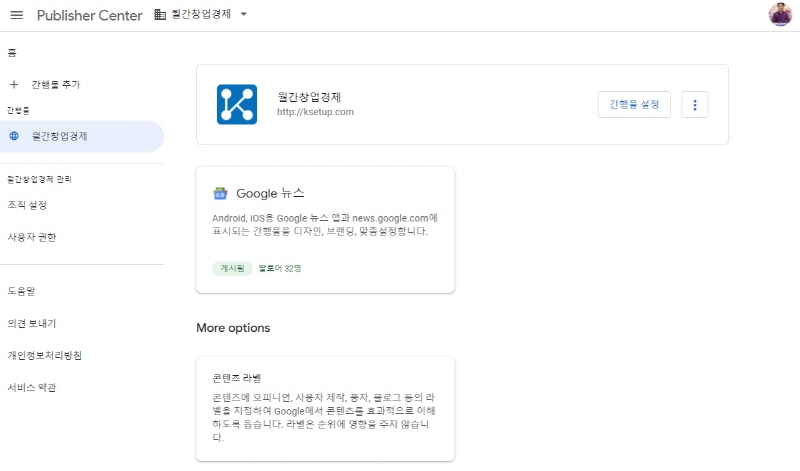
Task: Click the http://ksetup.com URL text
Action: click(x=315, y=112)
